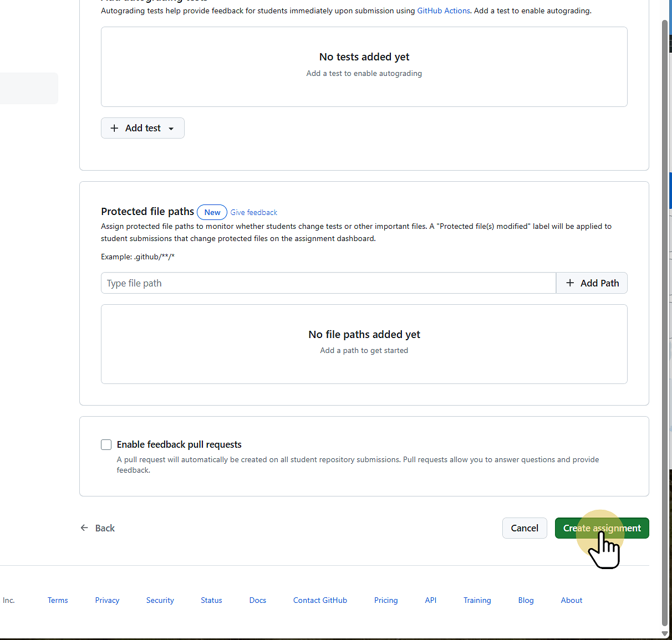This screenshot has height=640, width=672.
Task: Click Create assignment
Action: (x=602, y=528)
